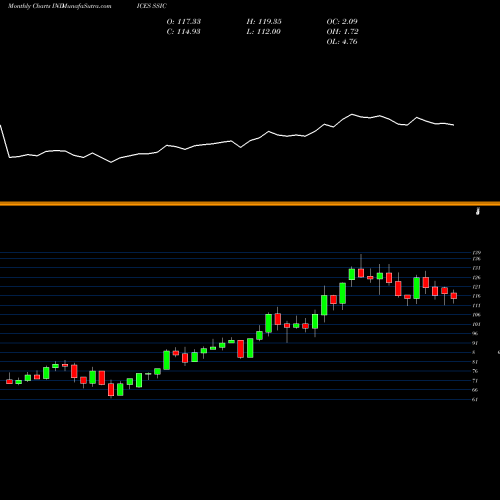Select the open value 'O: 117.33'
The height and width of the screenshot is (500, 500).
click(184, 22)
